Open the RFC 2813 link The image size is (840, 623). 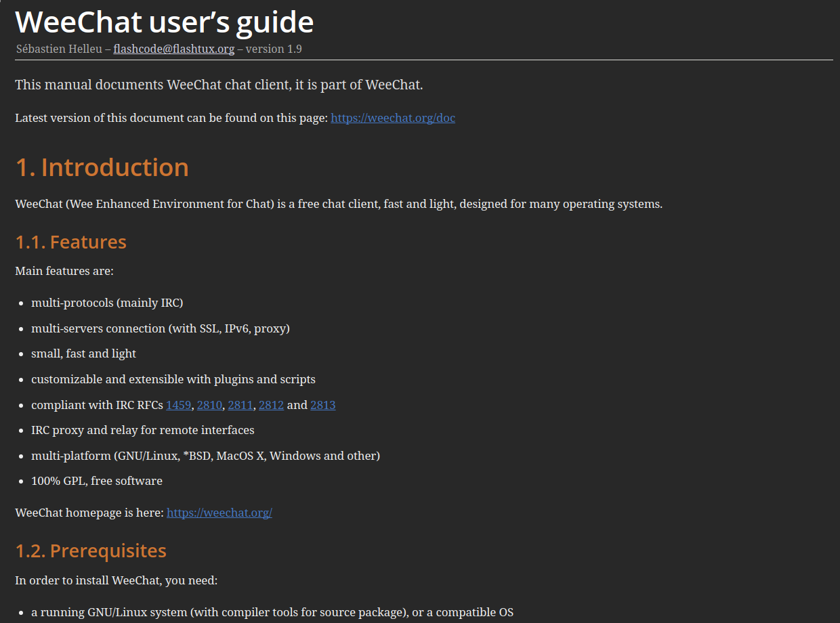coord(323,405)
